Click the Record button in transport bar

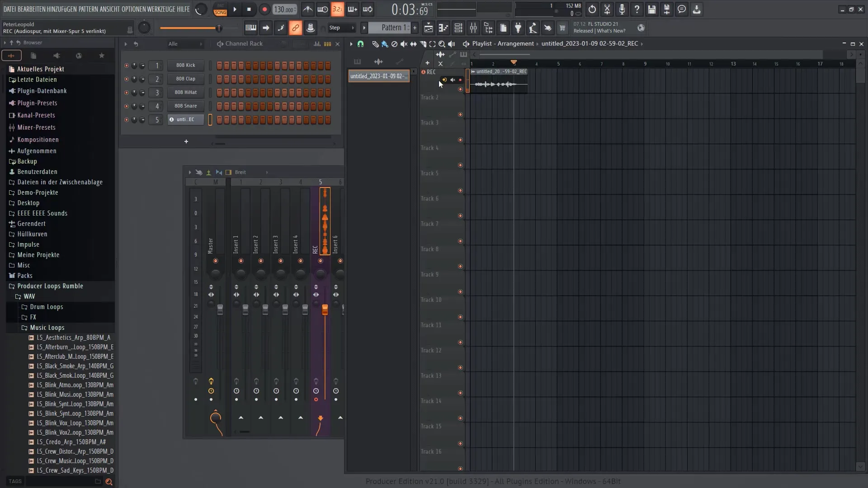[264, 9]
